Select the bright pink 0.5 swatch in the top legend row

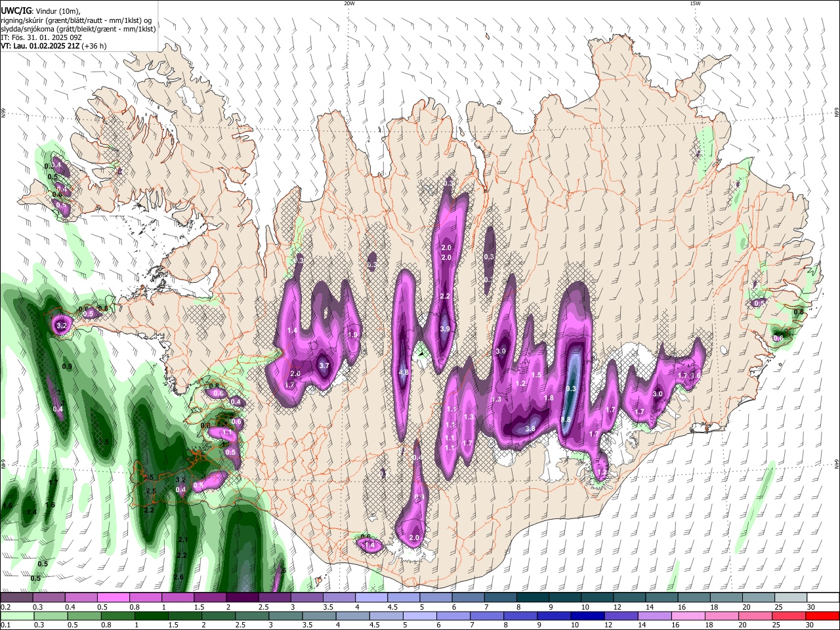(x=113, y=598)
